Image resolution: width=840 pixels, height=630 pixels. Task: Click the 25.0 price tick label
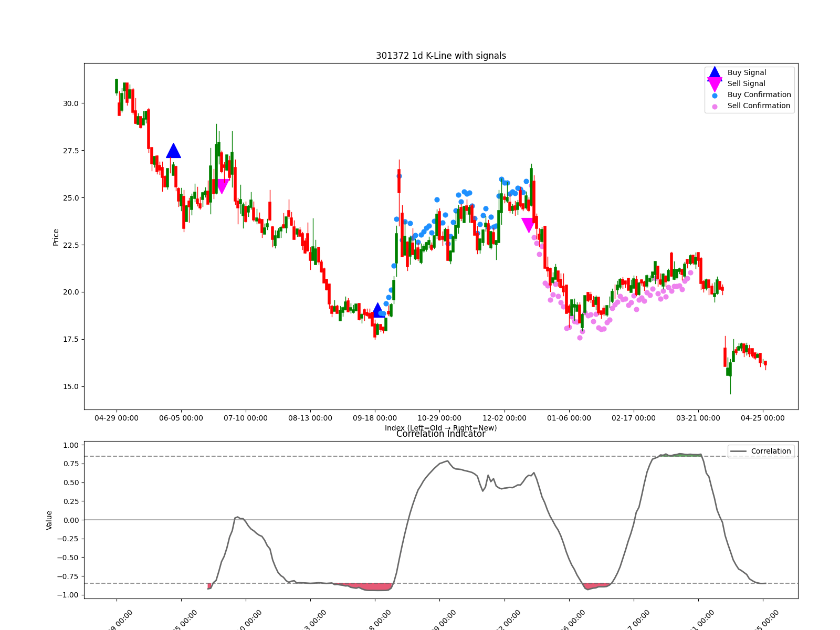pyautogui.click(x=71, y=198)
